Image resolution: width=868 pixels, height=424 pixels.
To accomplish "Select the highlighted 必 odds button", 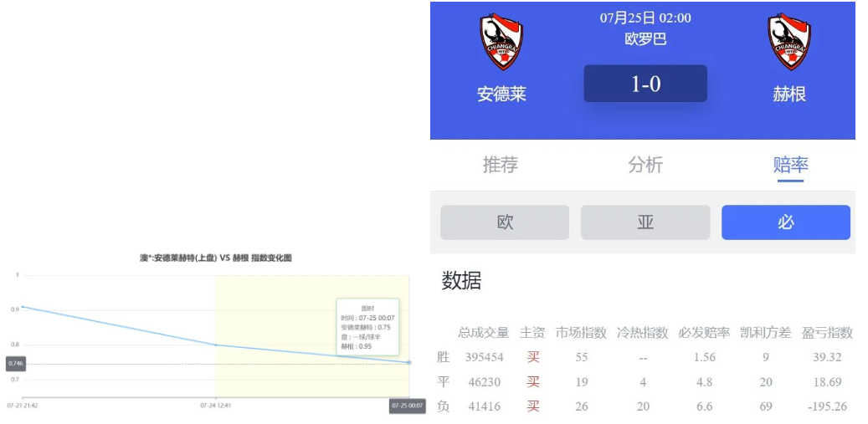I will [785, 222].
